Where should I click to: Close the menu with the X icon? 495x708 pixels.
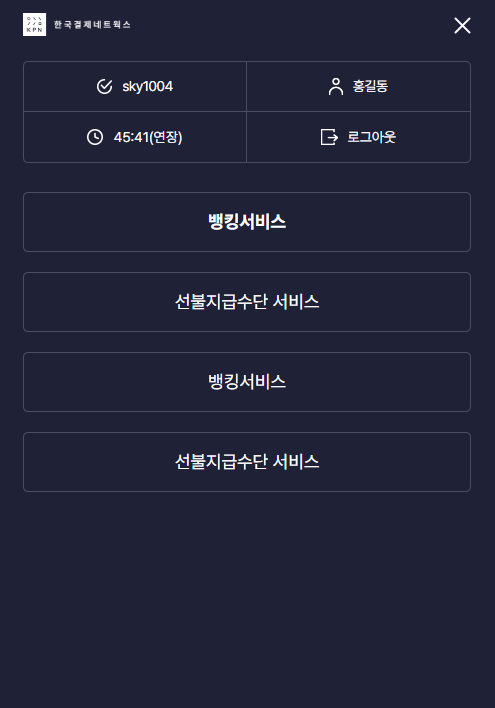(x=462, y=26)
